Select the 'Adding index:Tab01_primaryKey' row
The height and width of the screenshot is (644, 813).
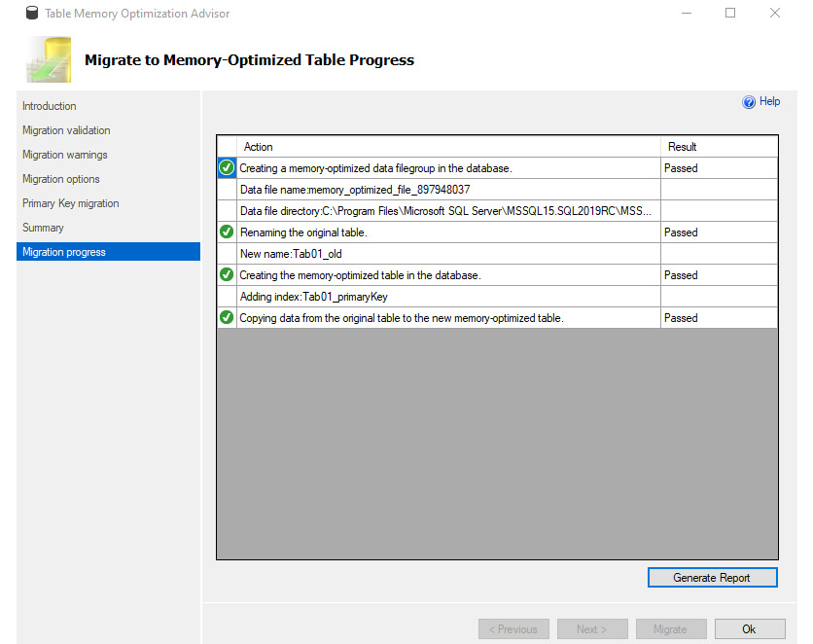[x=448, y=297]
